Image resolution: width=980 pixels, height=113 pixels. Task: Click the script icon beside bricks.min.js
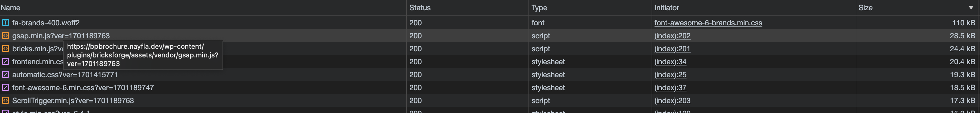tap(5, 48)
